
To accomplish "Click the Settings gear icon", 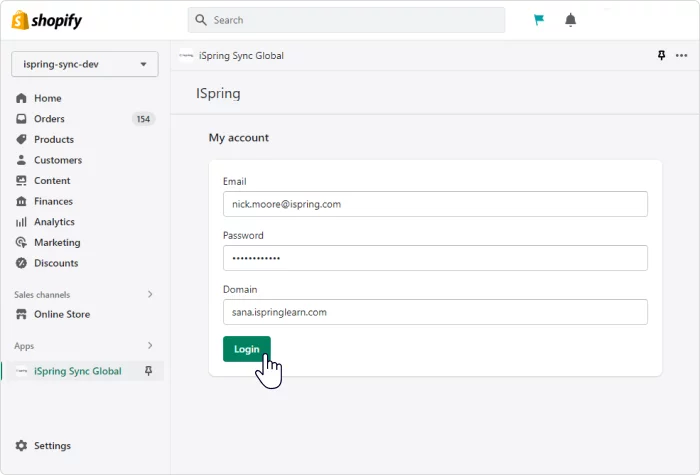I will click(x=21, y=446).
